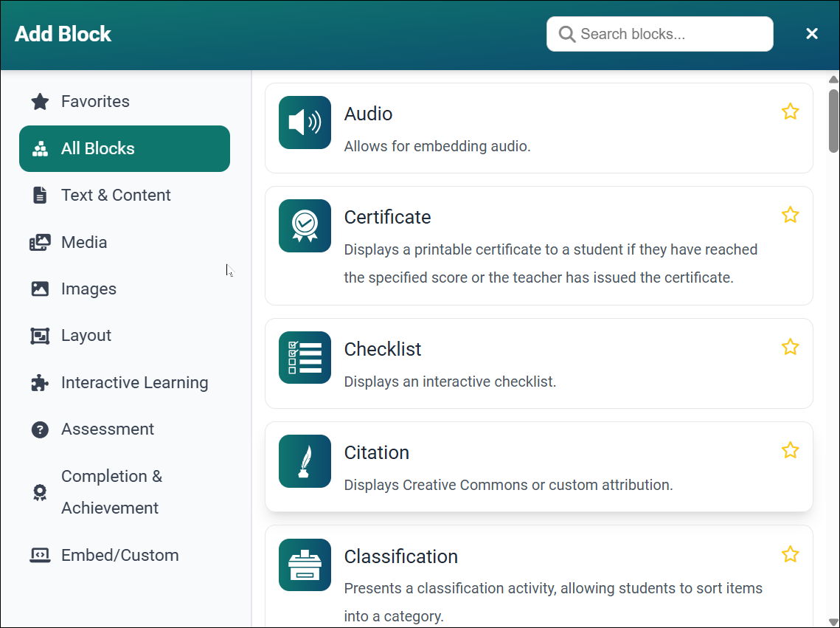
Task: Click the Citation quill icon
Action: coord(305,460)
